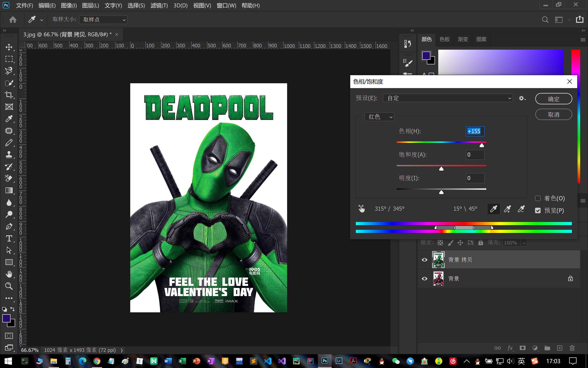The width and height of the screenshot is (588, 368).
Task: Select the Rectangle shape tool
Action: (x=9, y=262)
